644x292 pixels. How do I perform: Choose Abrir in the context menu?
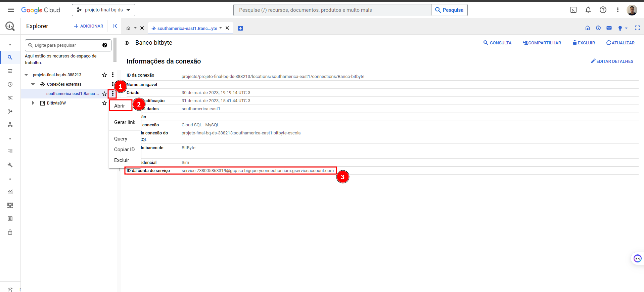coord(121,106)
